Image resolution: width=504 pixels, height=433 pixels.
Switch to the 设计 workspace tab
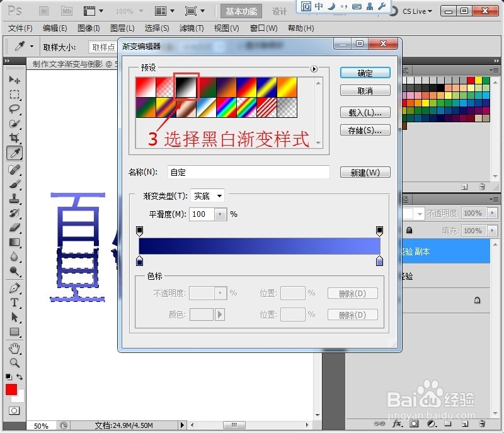tap(280, 11)
